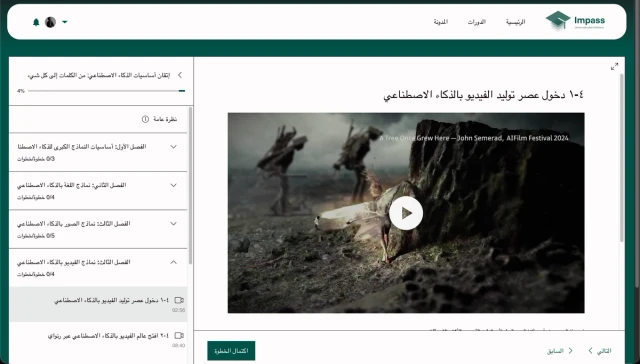Click the Impass graduation cap logo

[x=576, y=20]
